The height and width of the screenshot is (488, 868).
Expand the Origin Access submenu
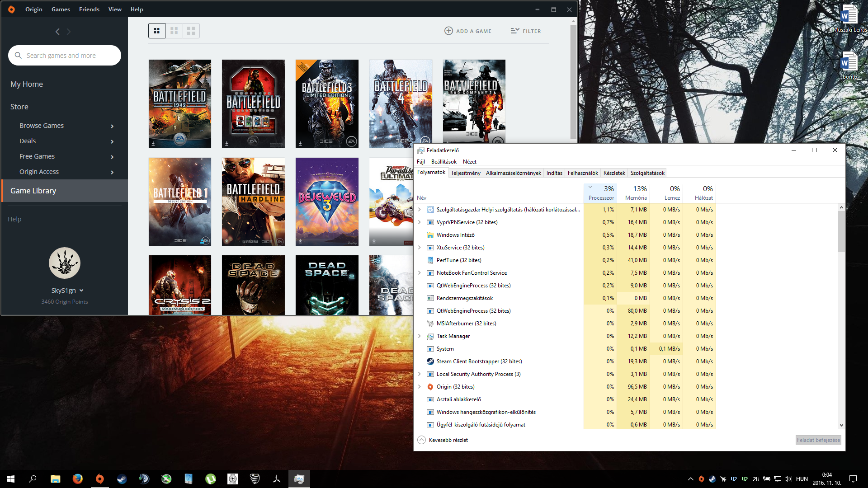click(x=112, y=172)
